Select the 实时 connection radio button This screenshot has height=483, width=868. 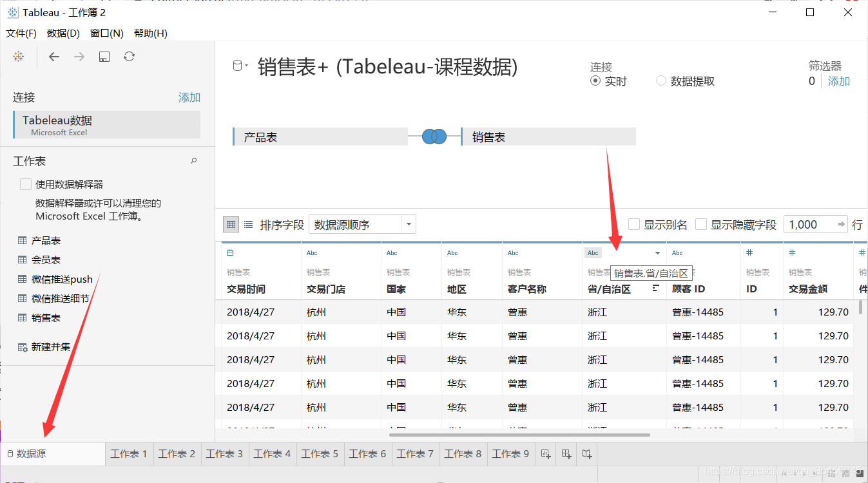point(595,81)
